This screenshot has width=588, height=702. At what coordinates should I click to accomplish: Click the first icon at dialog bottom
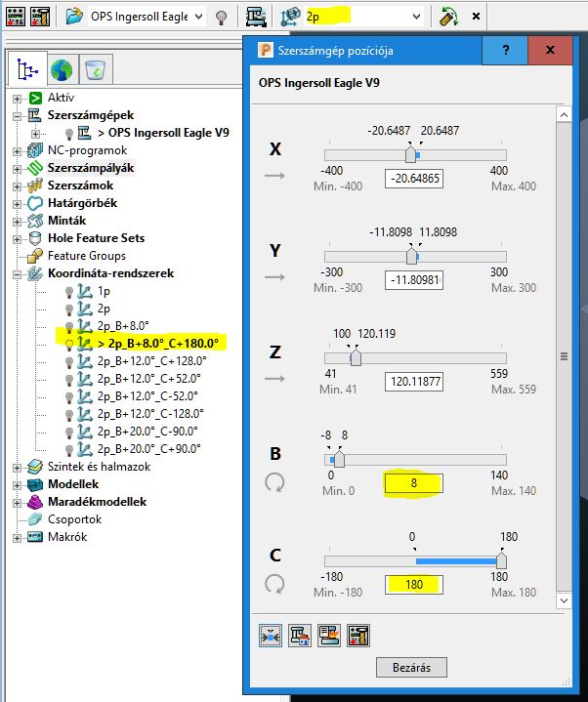pos(271,636)
